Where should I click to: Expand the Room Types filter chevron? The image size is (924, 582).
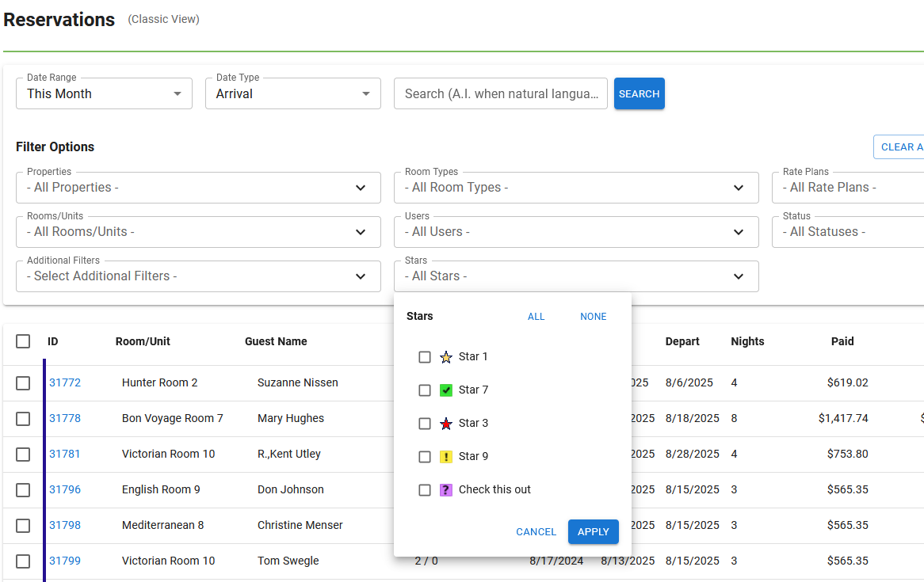pos(738,188)
